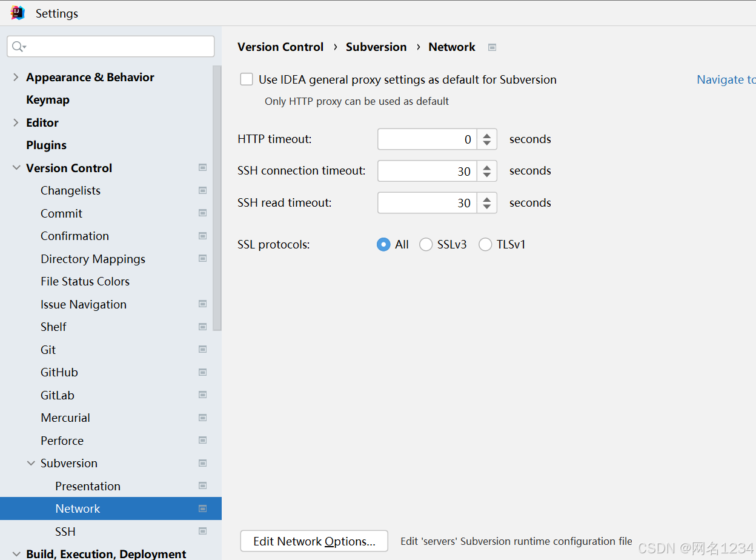Decrease HTTP timeout with down arrow
Screen dimensions: 756x560
click(x=487, y=144)
